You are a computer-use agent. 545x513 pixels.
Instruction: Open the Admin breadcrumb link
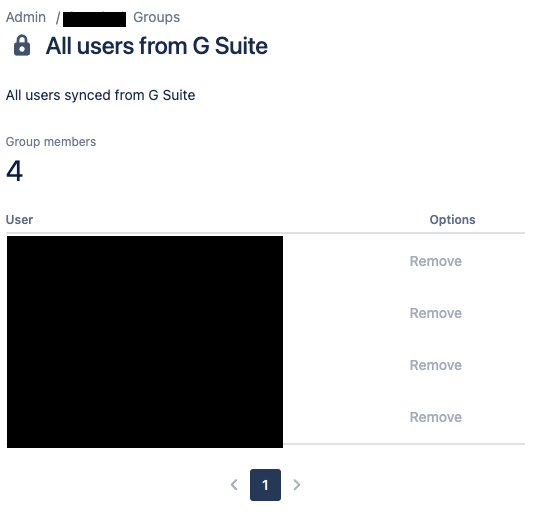pyautogui.click(x=26, y=17)
